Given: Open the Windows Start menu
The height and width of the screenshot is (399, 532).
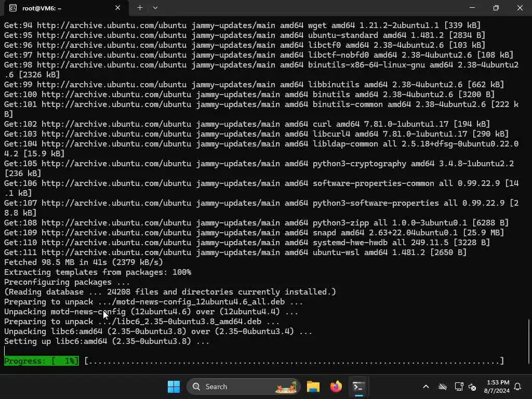Looking at the screenshot, I should click(x=174, y=387).
